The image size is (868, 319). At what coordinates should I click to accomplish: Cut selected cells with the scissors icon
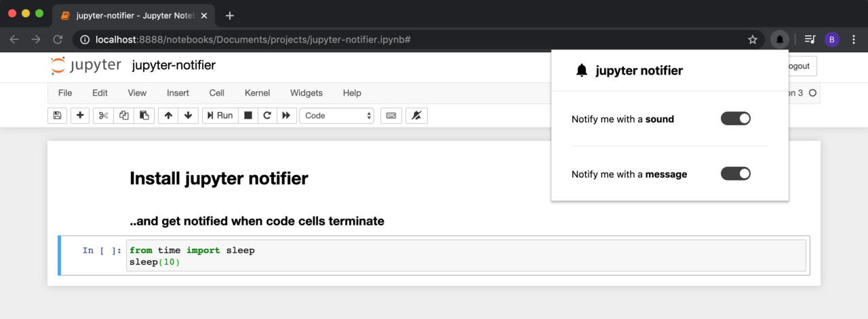click(x=103, y=115)
